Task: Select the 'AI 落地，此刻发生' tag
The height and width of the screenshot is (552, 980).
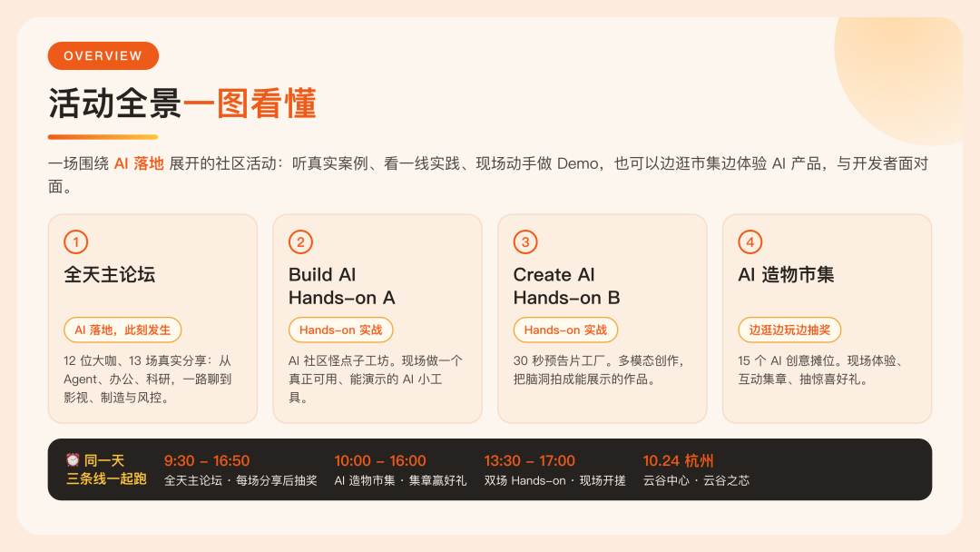Action: point(122,330)
